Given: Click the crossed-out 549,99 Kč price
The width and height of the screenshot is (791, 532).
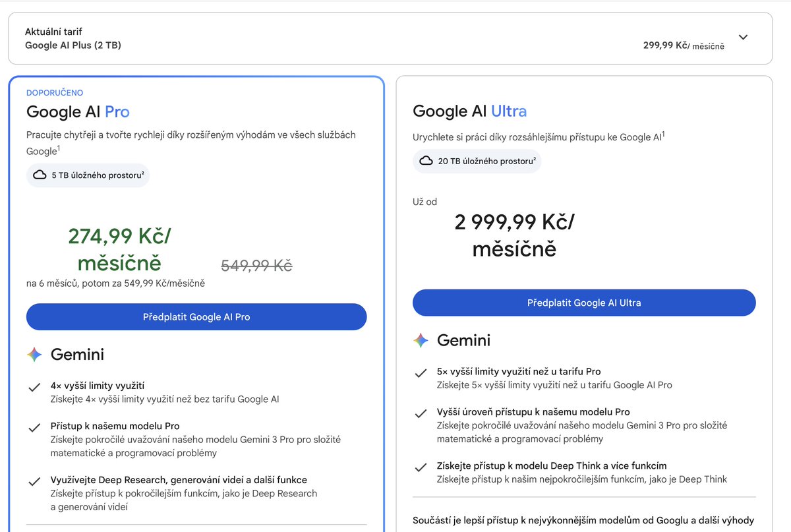Looking at the screenshot, I should [256, 266].
